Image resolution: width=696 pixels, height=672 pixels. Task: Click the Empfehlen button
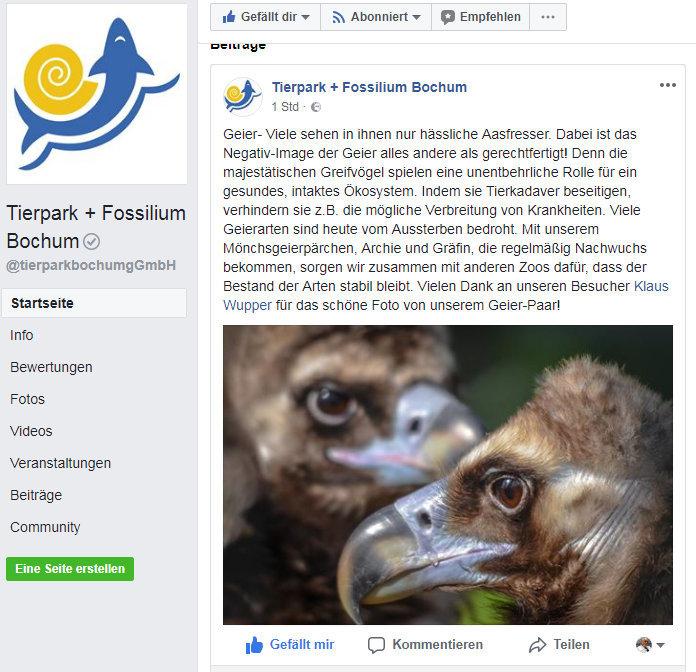tap(480, 17)
